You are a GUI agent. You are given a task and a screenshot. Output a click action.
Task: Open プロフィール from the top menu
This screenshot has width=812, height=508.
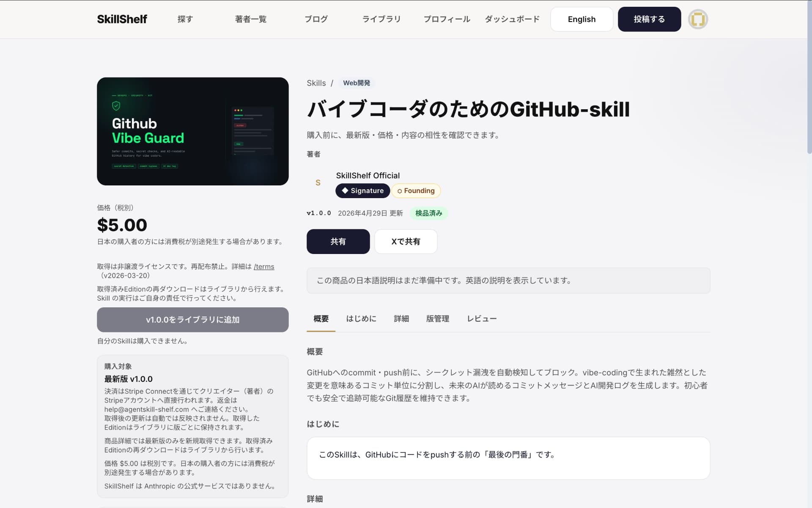coord(447,19)
